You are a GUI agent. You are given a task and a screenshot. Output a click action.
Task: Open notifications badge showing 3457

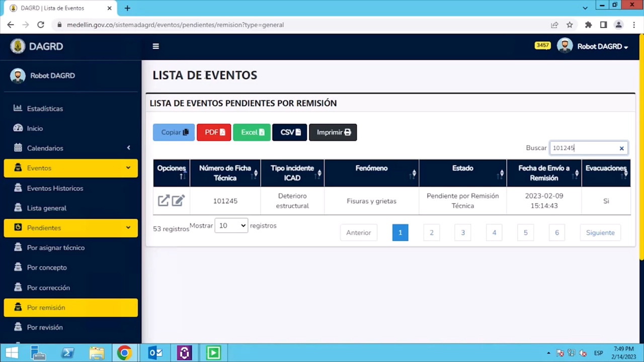tap(542, 45)
